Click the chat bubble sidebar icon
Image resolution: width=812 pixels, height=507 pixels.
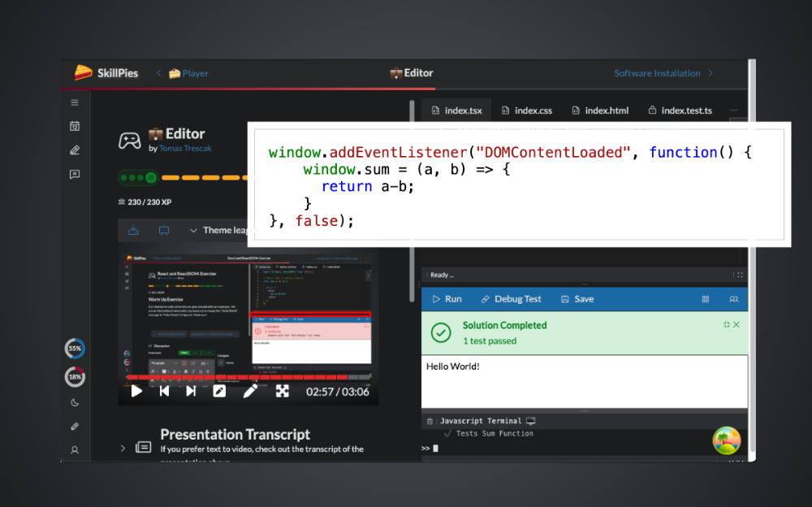point(75,174)
